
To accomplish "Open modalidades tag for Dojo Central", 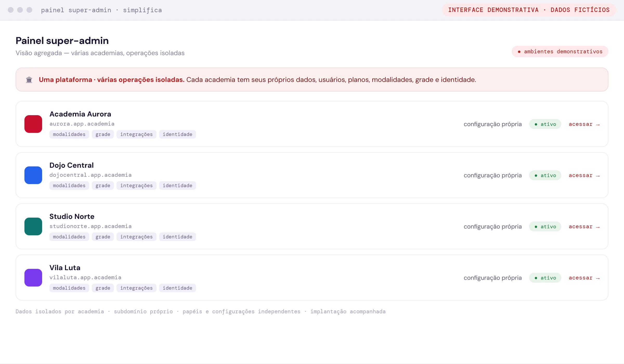I will [x=69, y=186].
